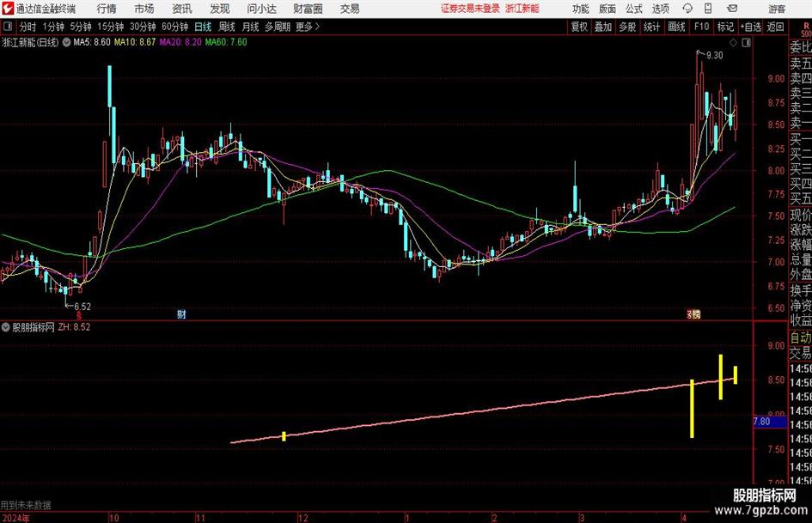
Task: Open the 发现 menu
Action: tap(220, 9)
